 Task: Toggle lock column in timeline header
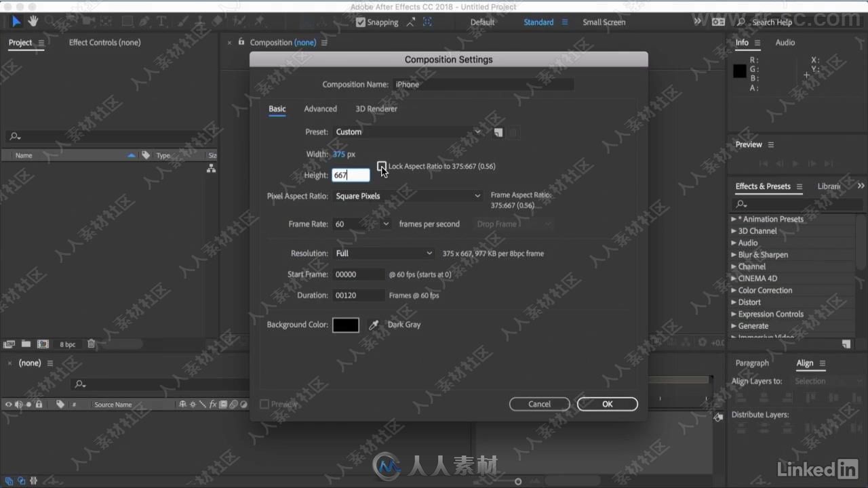[x=39, y=405]
